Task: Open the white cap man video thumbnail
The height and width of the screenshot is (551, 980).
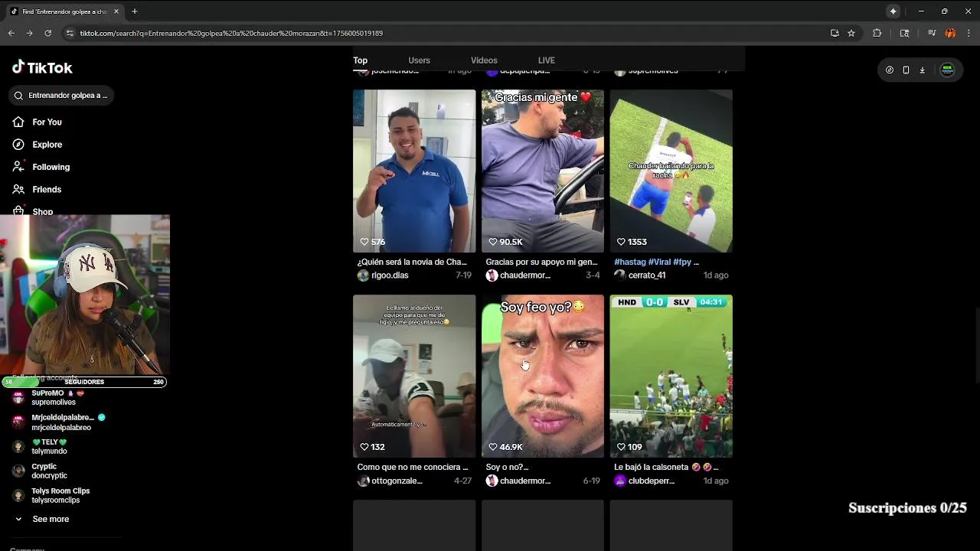Action: pos(414,376)
